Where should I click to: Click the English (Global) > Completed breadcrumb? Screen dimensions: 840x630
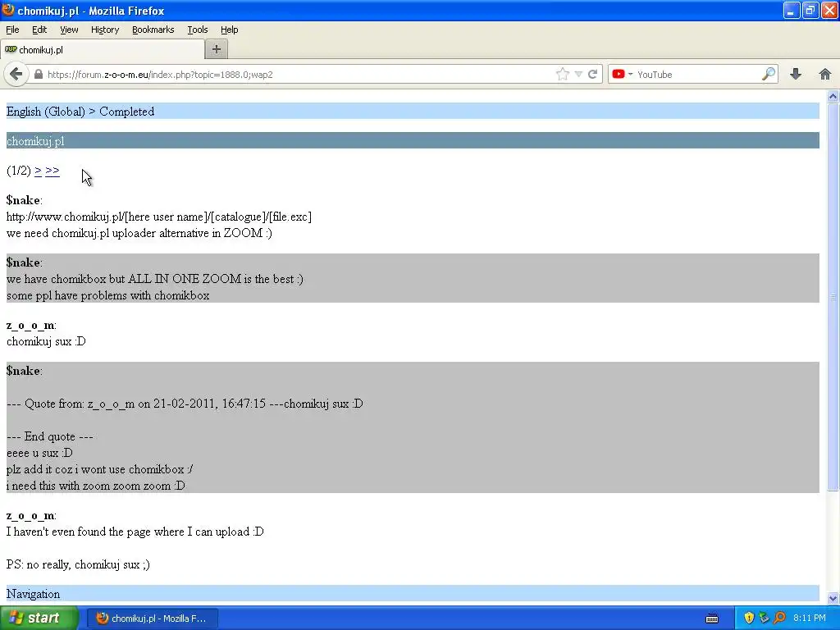(x=80, y=112)
